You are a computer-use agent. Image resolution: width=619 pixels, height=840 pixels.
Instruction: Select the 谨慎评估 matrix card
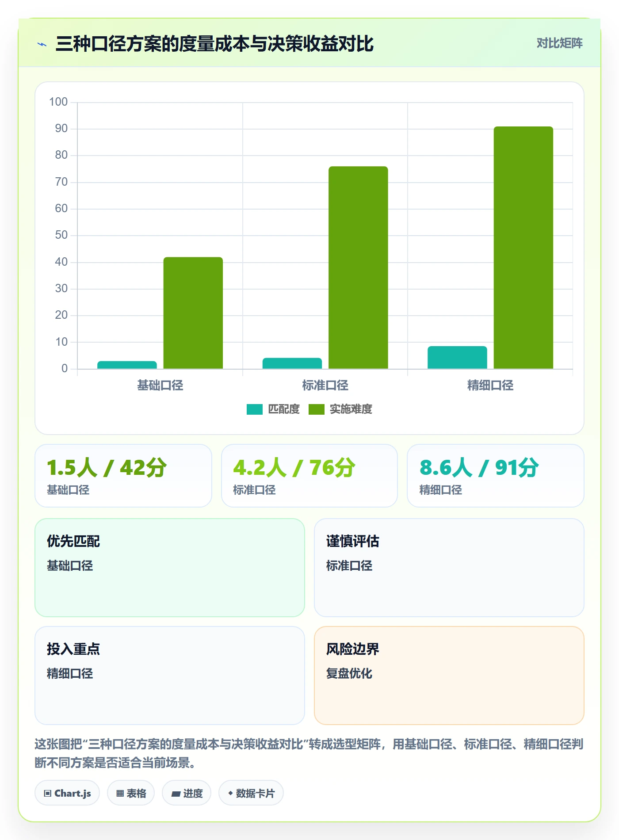tap(449, 568)
